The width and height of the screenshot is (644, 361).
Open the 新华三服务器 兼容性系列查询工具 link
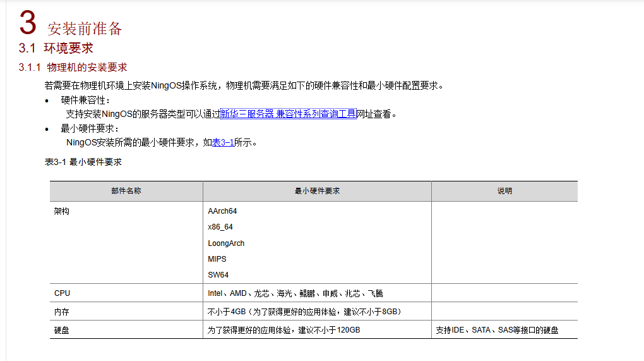point(289,114)
